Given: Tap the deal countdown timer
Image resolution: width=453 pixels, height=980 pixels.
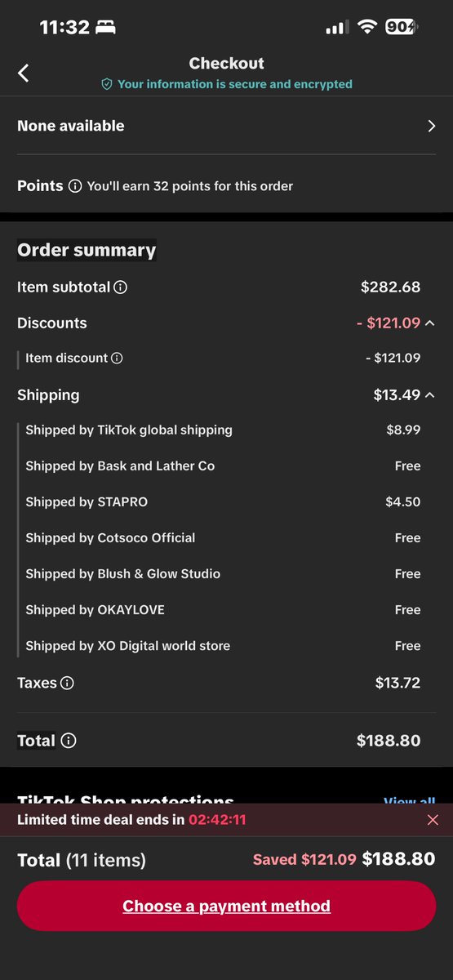Looking at the screenshot, I should coord(217,819).
